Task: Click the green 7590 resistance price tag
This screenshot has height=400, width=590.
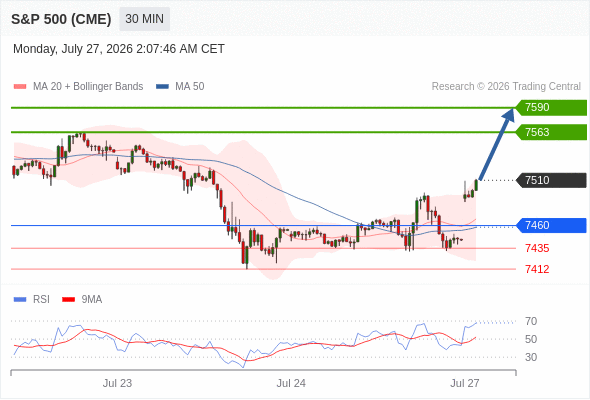Action: click(551, 108)
